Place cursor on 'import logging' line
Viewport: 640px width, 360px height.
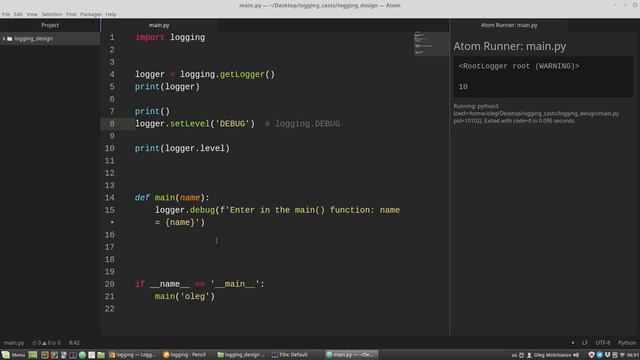point(170,38)
